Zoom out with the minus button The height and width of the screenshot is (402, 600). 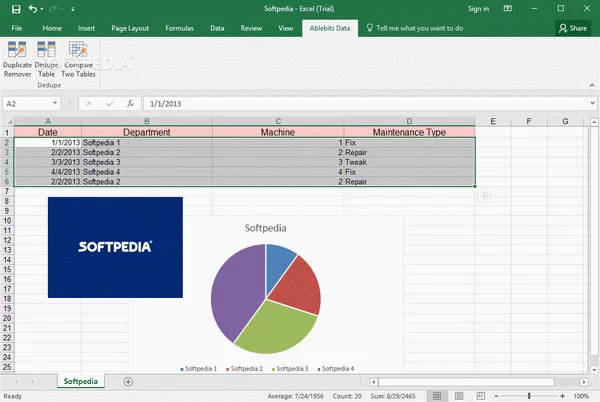pos(496,396)
